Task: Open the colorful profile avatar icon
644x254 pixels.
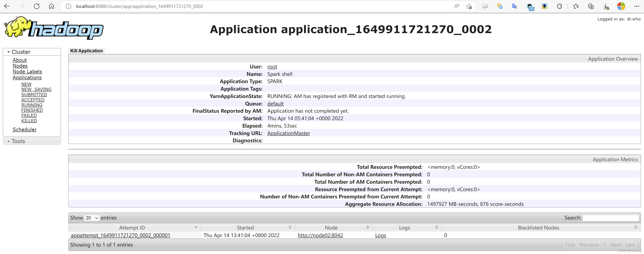Action: point(621,6)
